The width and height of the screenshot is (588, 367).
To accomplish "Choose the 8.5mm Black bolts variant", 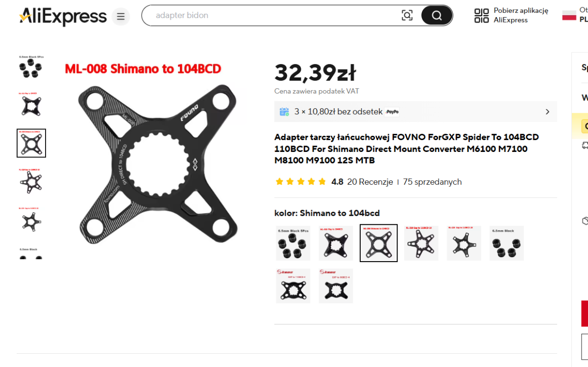I will click(507, 243).
